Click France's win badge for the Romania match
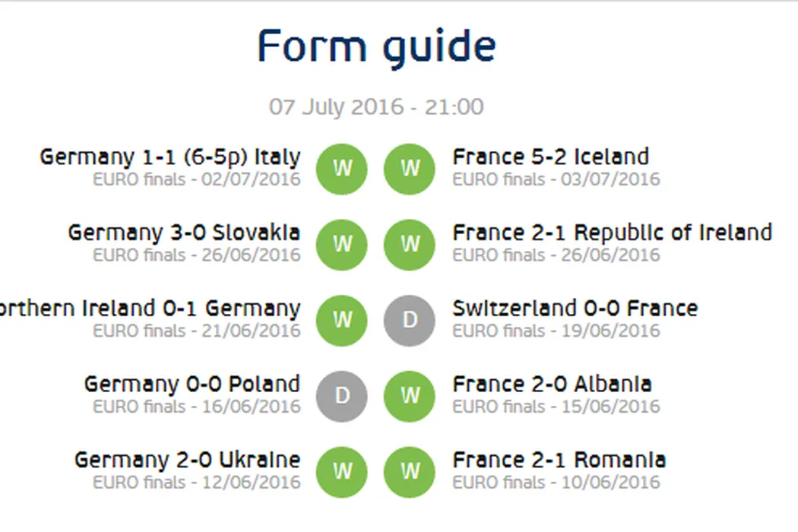 click(x=410, y=471)
